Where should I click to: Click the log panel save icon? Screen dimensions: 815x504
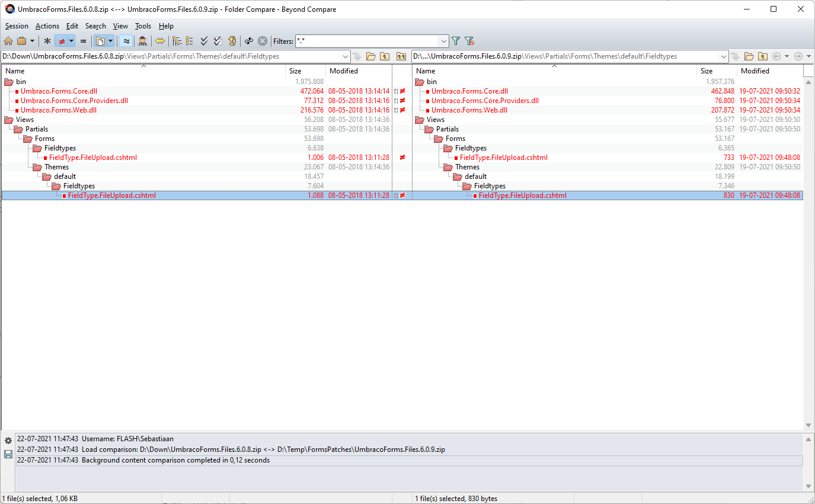8,454
